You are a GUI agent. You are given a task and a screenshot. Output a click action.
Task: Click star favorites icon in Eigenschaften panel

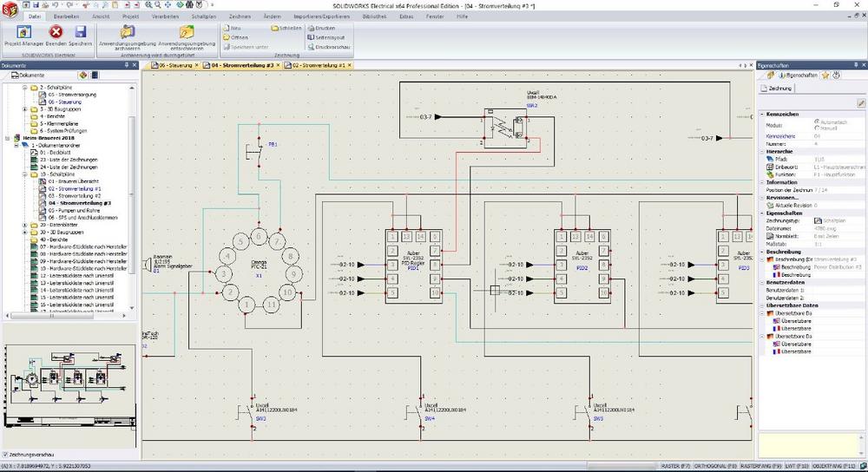(x=825, y=75)
